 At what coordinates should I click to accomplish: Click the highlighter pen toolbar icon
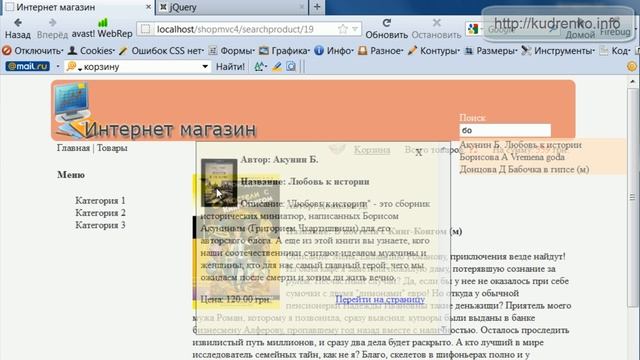tap(277, 67)
